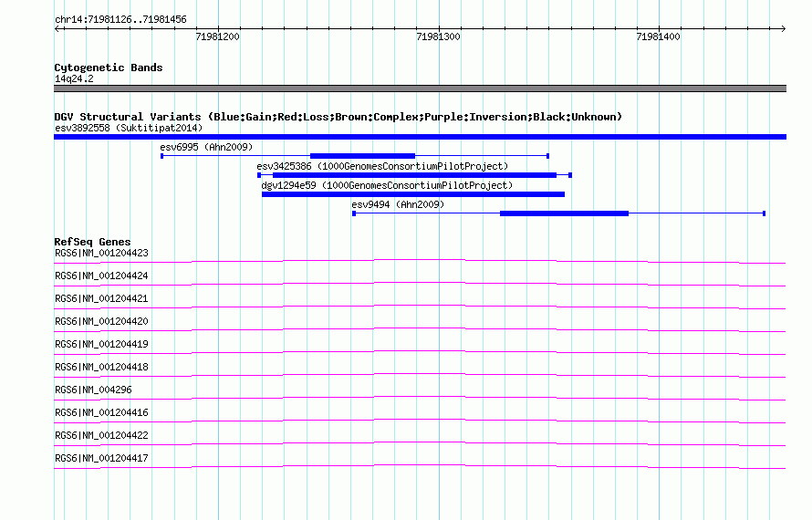The height and width of the screenshot is (520, 812).
Task: Select the DGV Structural Variants track title
Action: [338, 117]
